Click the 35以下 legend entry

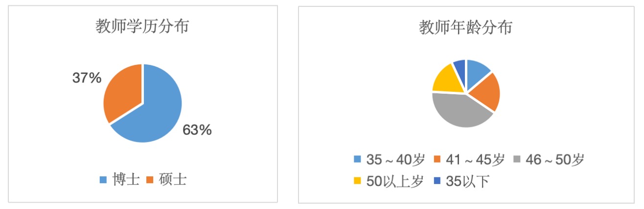(x=462, y=181)
